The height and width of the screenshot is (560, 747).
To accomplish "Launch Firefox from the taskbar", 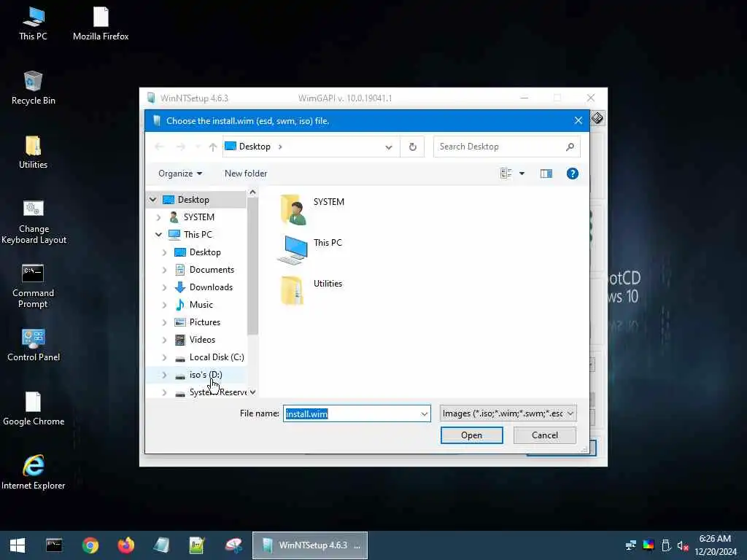I will [125, 545].
